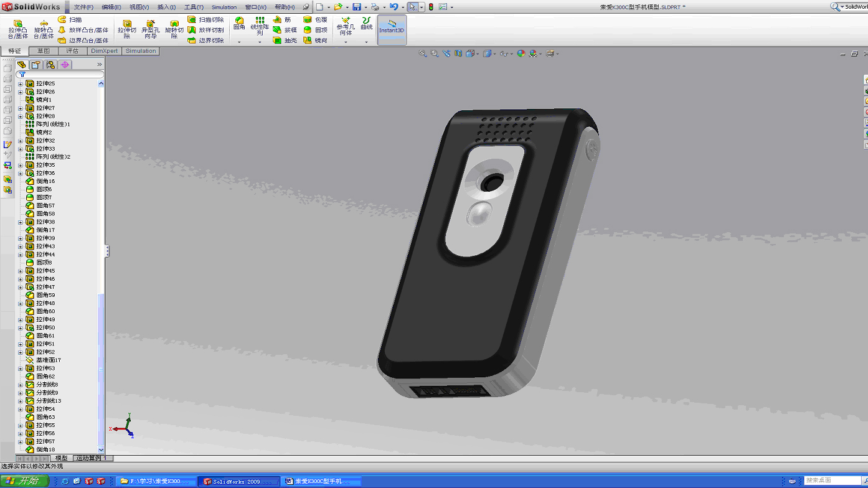Viewport: 868px width, 488px height.
Task: Open the SolidWorks 2009 taskbar button
Action: [x=239, y=481]
